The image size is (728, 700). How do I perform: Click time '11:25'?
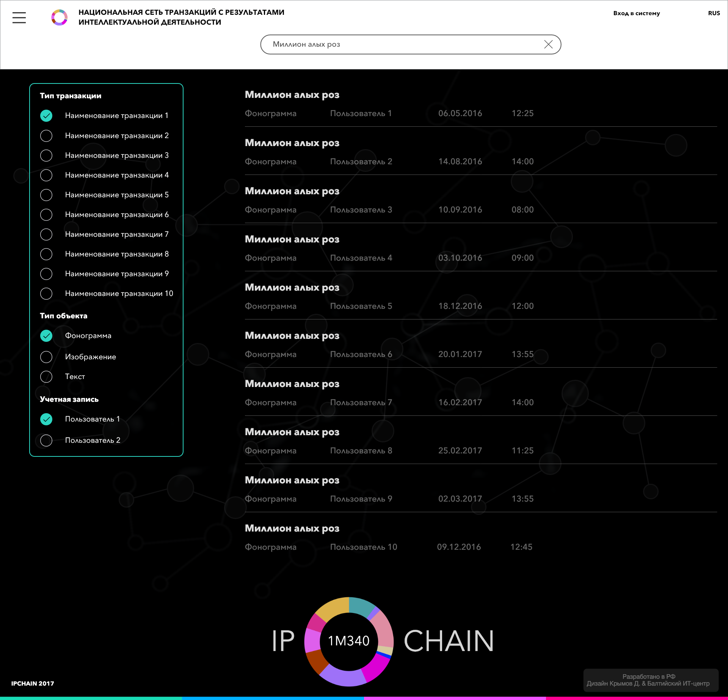click(x=522, y=451)
